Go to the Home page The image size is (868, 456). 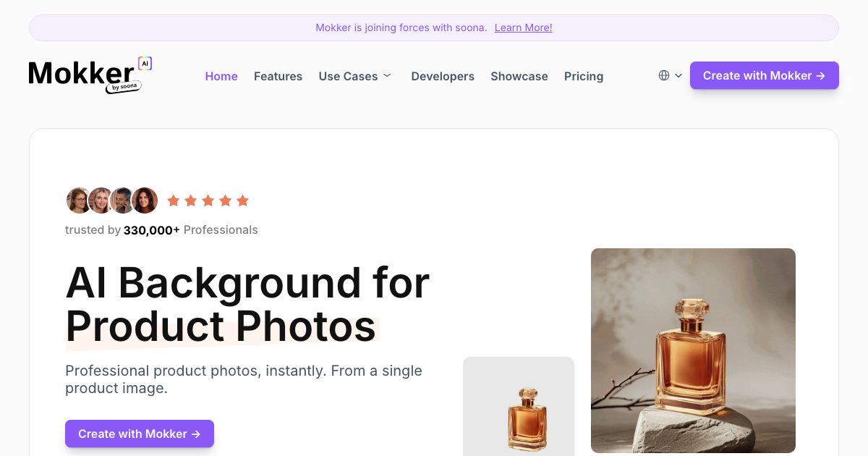point(221,76)
